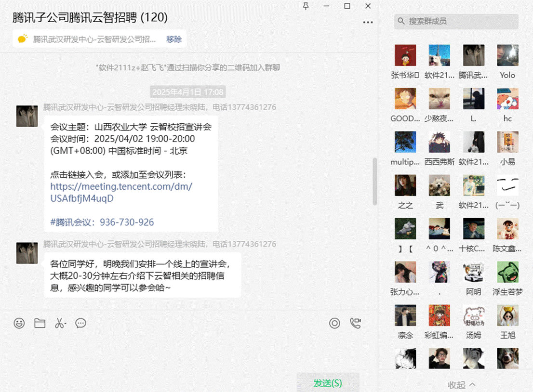The height and width of the screenshot is (392, 533).
Task: Click the 会议主题 山西农业大学 line
Action: point(131,127)
